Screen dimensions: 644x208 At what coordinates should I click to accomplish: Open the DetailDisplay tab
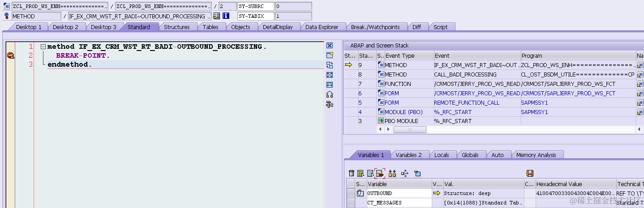278,27
